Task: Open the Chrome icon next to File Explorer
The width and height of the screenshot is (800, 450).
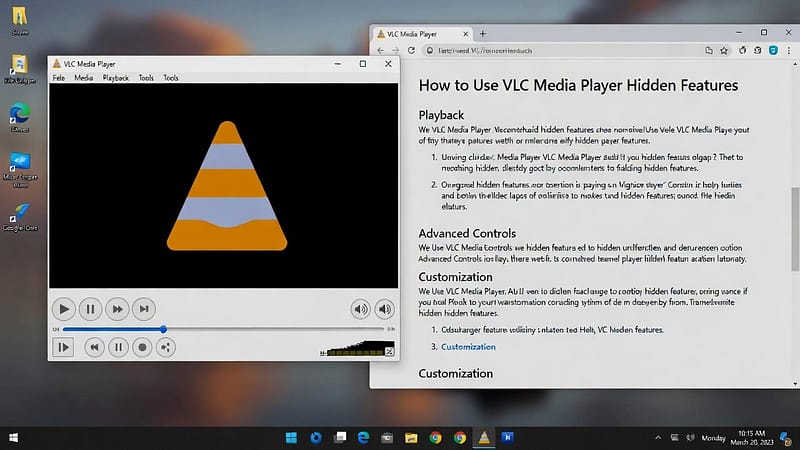Action: [x=435, y=438]
